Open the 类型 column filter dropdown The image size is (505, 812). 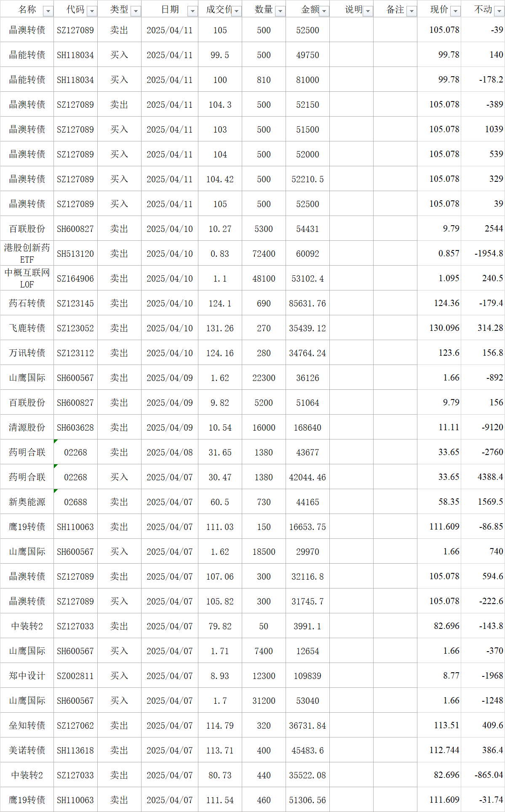click(136, 11)
